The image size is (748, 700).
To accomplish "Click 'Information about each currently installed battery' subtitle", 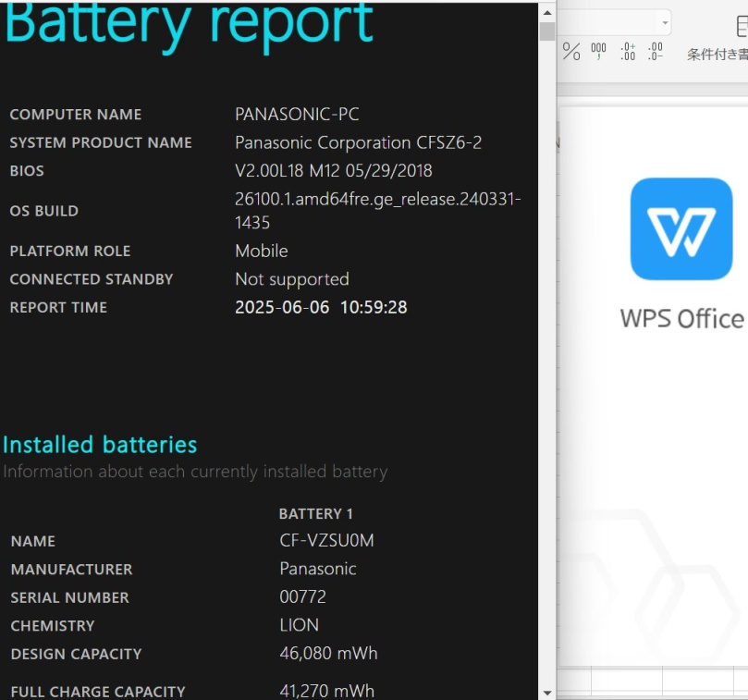I will click(195, 472).
